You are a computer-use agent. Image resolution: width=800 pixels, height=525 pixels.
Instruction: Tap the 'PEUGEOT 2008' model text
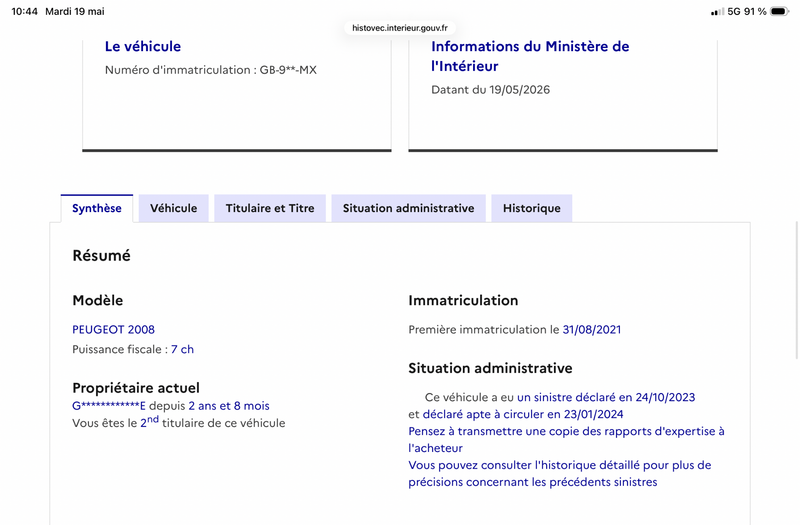[113, 330]
